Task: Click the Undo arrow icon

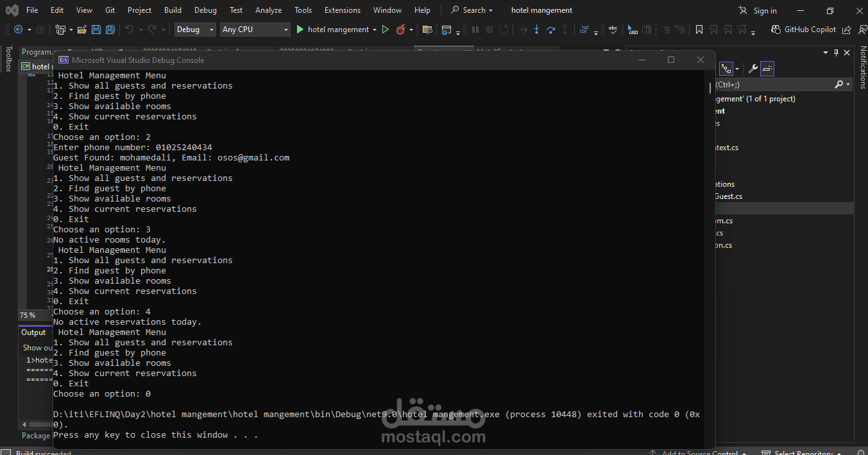Action: click(x=130, y=30)
